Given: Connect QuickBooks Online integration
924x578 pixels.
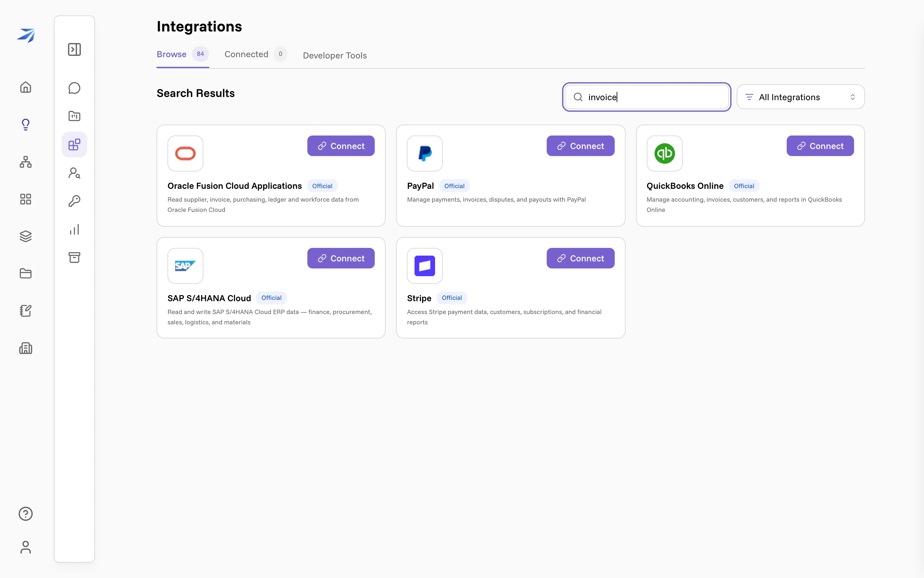Looking at the screenshot, I should (x=820, y=146).
